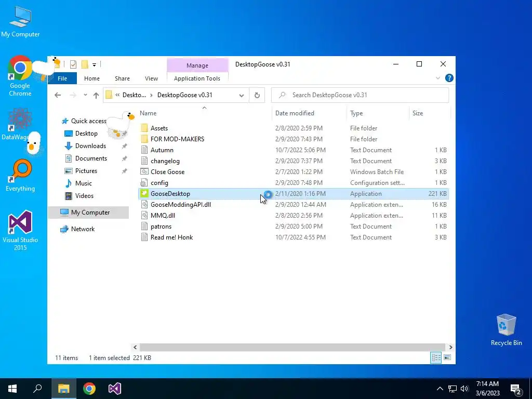The height and width of the screenshot is (399, 532).
Task: Open taskbar search magnifier
Action: tap(37, 389)
